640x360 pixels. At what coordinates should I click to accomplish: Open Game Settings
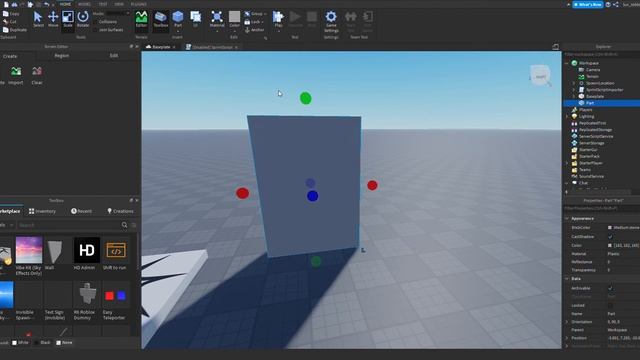[331, 21]
